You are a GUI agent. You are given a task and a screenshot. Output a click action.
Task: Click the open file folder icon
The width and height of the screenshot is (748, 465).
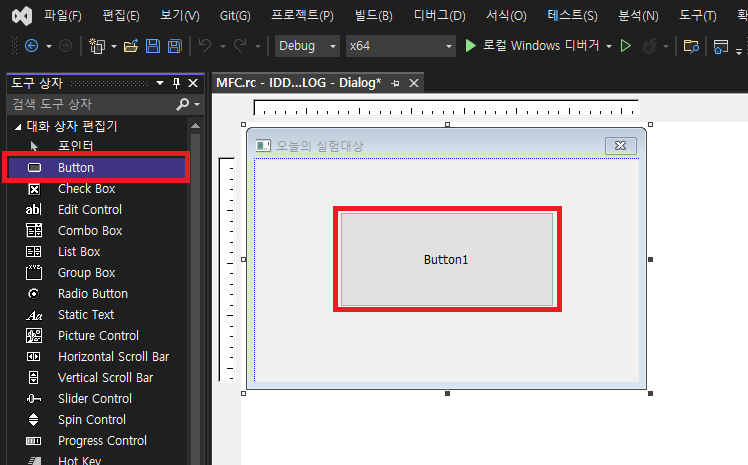click(x=130, y=46)
